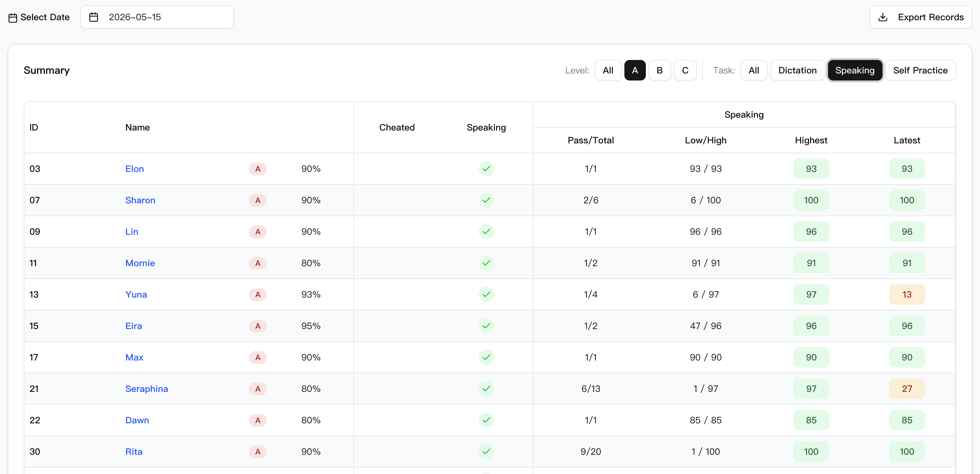The width and height of the screenshot is (980, 474).
Task: Click Rita's green speaking checkmark
Action: 486,451
